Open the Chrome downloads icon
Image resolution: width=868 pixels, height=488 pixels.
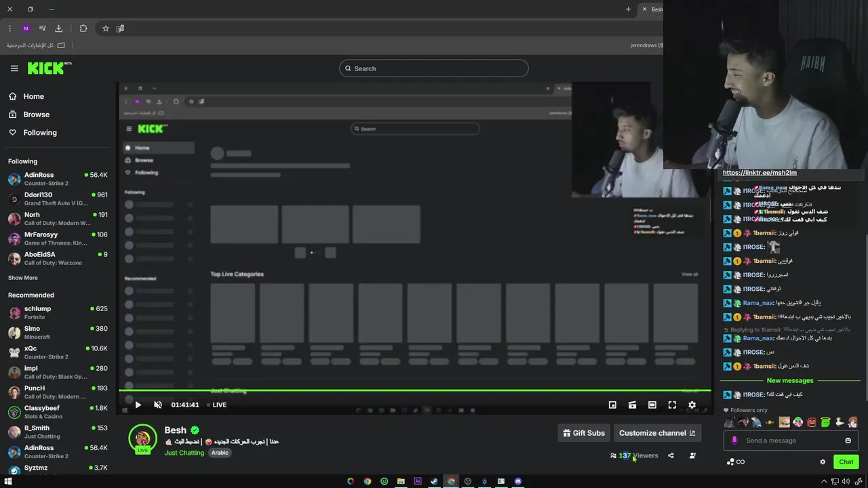(x=59, y=28)
